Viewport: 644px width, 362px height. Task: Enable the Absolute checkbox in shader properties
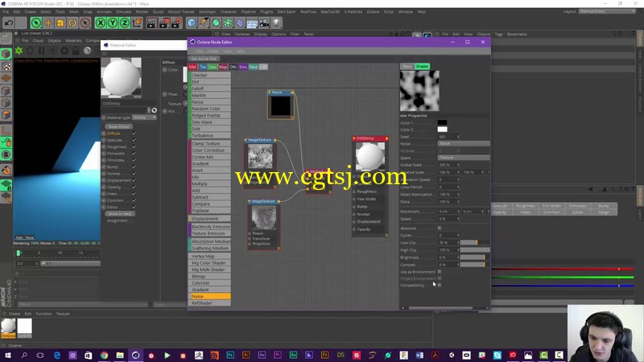click(440, 228)
